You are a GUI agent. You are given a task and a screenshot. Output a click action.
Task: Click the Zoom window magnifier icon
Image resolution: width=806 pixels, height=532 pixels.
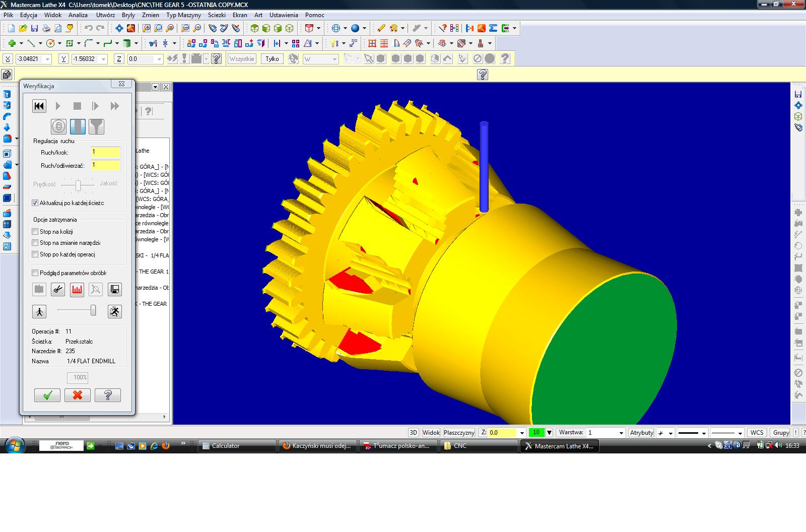pos(147,28)
